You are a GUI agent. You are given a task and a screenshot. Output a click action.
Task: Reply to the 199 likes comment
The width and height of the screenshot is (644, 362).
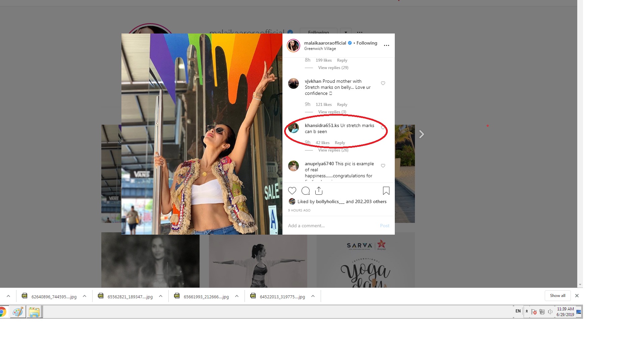tap(342, 60)
